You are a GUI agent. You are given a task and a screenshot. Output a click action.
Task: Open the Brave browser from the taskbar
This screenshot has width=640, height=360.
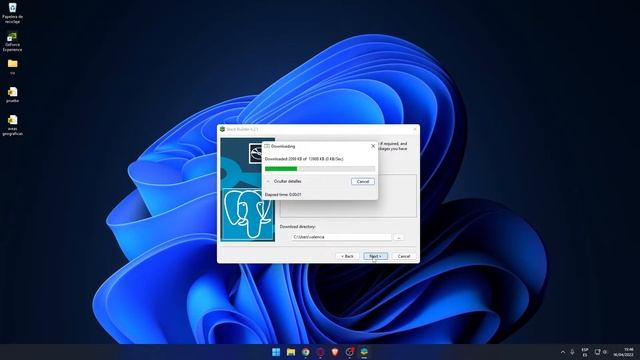click(335, 352)
